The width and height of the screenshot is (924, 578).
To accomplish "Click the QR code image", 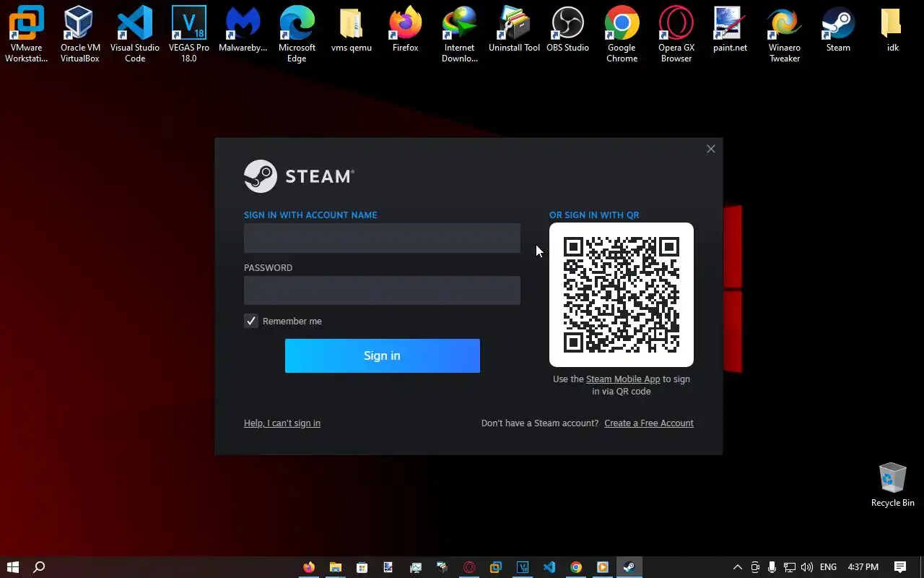I will point(622,295).
